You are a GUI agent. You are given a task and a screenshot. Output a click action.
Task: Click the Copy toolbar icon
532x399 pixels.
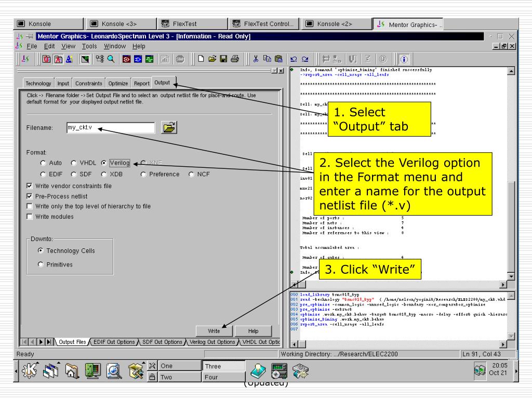tap(267, 59)
